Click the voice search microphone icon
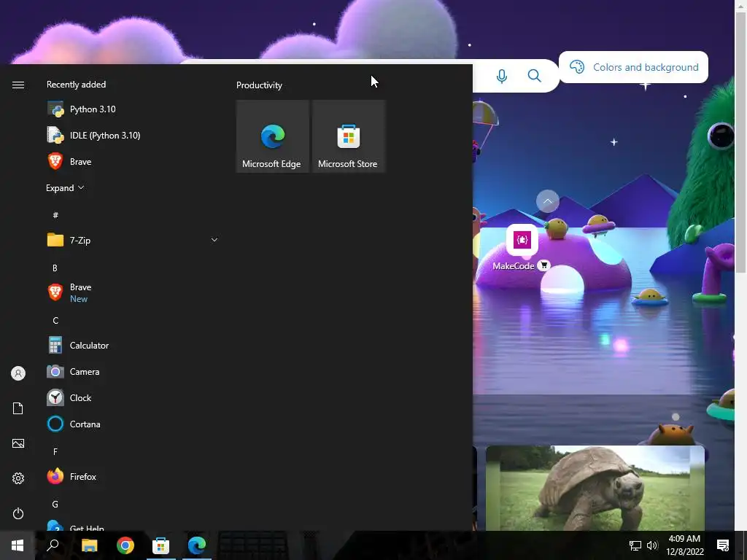 pos(502,76)
